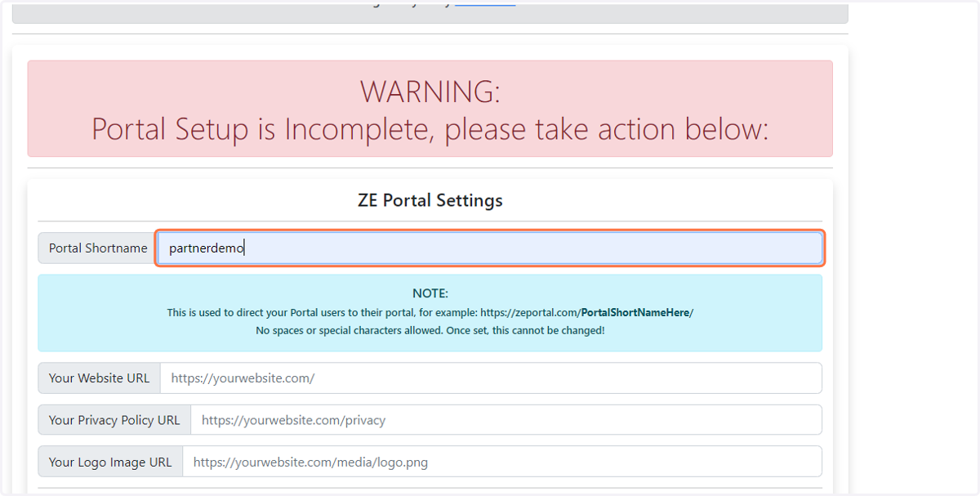Focus the Your Website URL field
980x496 pixels.
coord(491,378)
